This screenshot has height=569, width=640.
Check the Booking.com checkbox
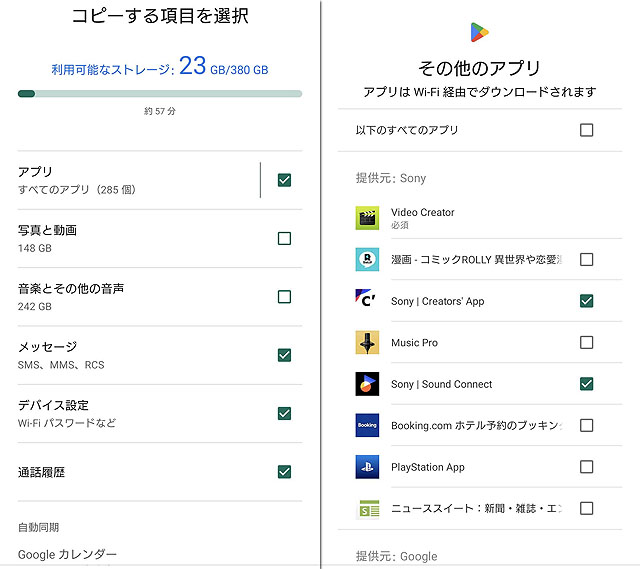point(587,425)
